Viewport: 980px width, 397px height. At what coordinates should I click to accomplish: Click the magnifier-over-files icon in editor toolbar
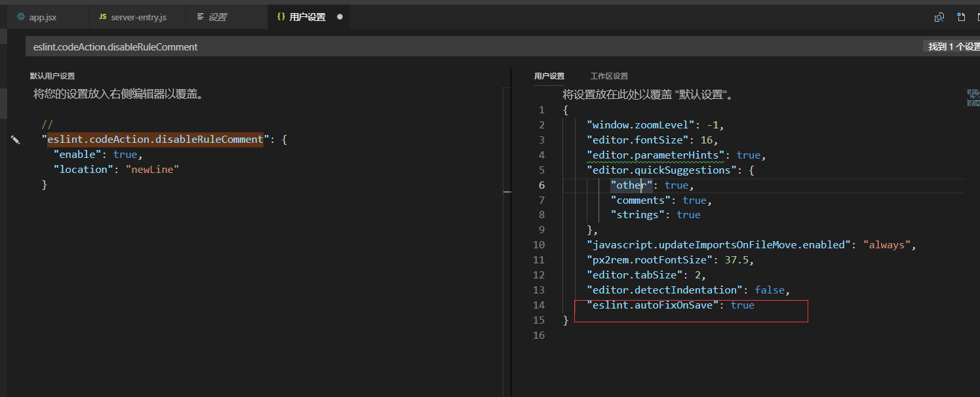939,18
